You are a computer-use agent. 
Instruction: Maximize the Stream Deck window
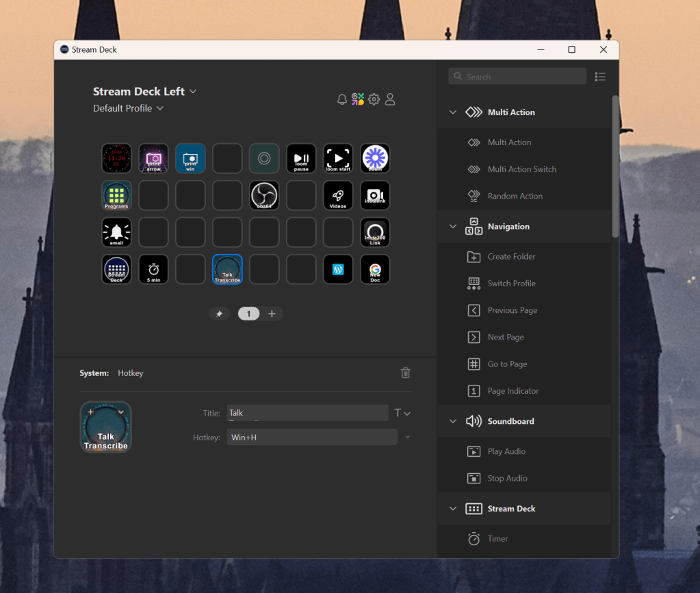(x=571, y=49)
